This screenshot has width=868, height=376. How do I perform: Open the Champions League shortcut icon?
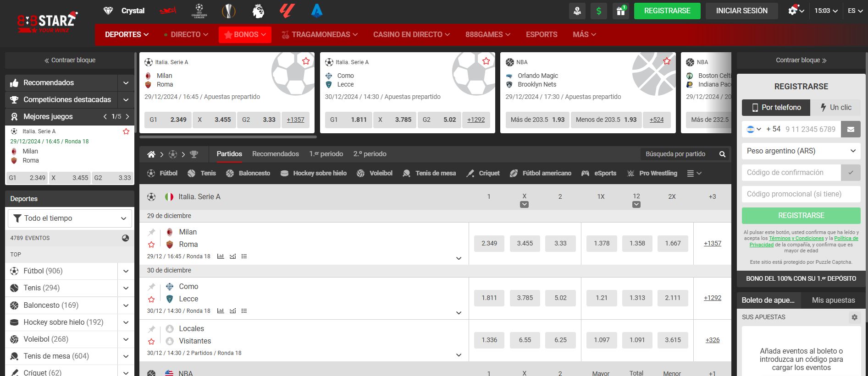[199, 11]
